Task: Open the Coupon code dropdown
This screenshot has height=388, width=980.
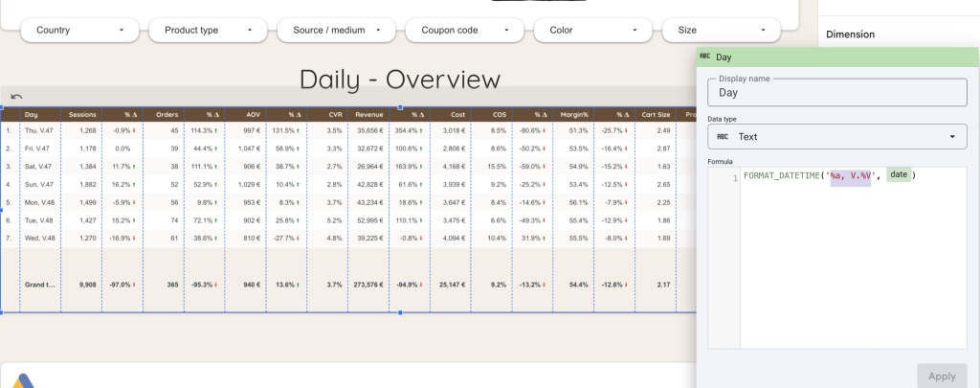Action: tap(463, 30)
